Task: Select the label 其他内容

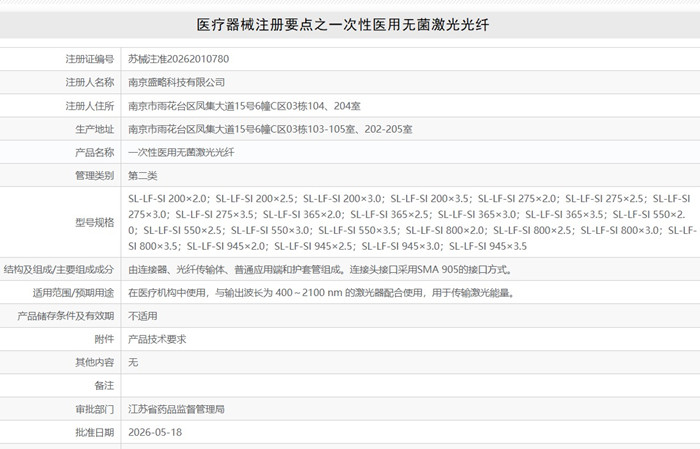Action: pyautogui.click(x=95, y=362)
